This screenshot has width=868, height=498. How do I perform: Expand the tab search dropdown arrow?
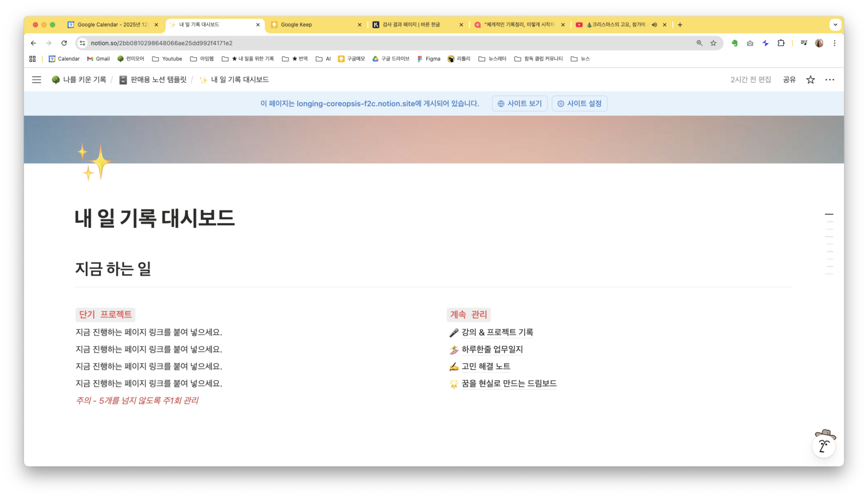pyautogui.click(x=835, y=25)
